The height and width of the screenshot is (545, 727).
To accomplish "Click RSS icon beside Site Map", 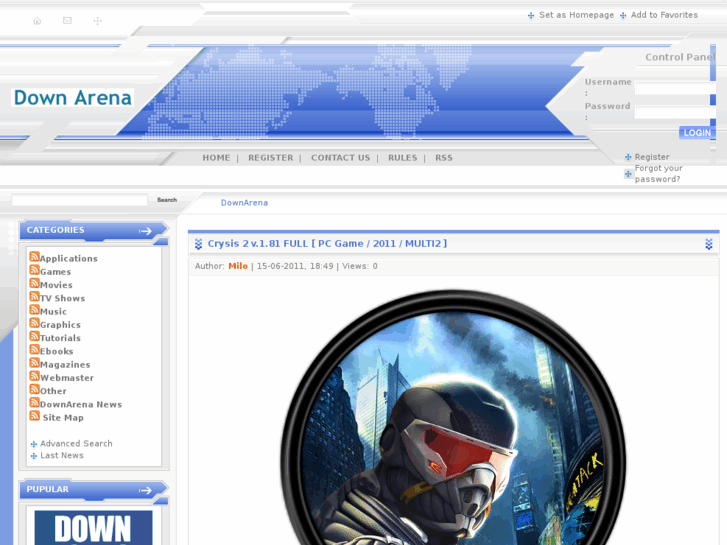I will tap(35, 416).
